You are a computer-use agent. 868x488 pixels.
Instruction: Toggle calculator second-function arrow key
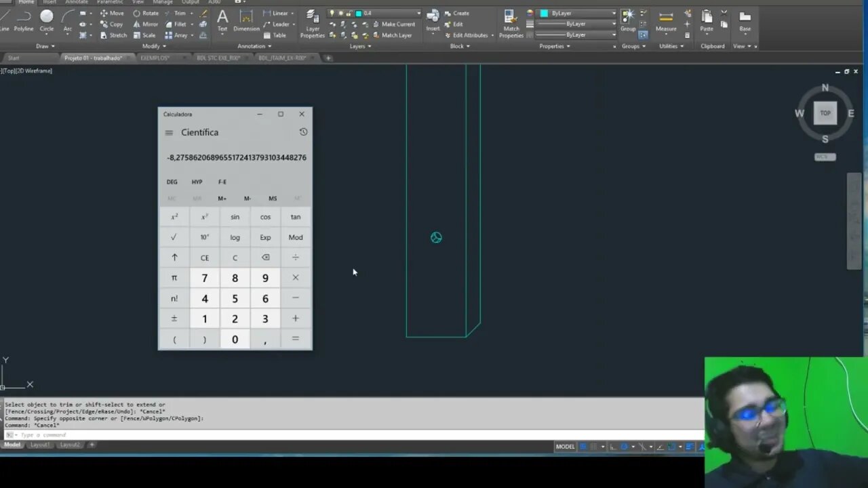click(x=174, y=258)
